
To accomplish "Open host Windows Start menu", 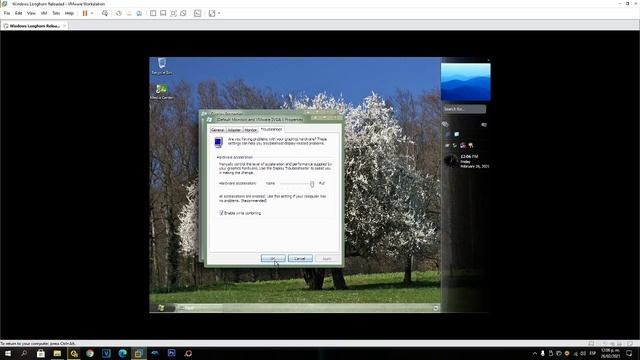I will tap(8, 353).
